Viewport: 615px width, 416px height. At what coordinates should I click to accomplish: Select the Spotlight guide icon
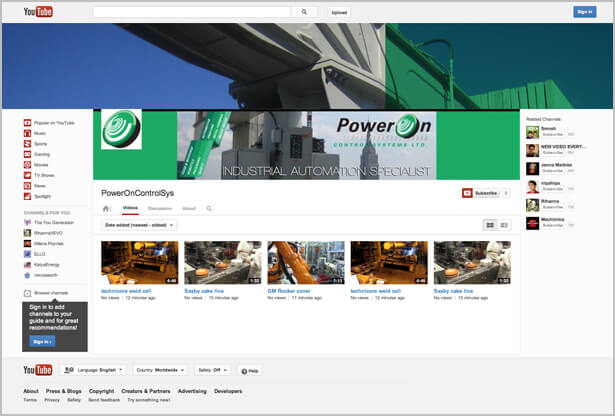[x=27, y=196]
